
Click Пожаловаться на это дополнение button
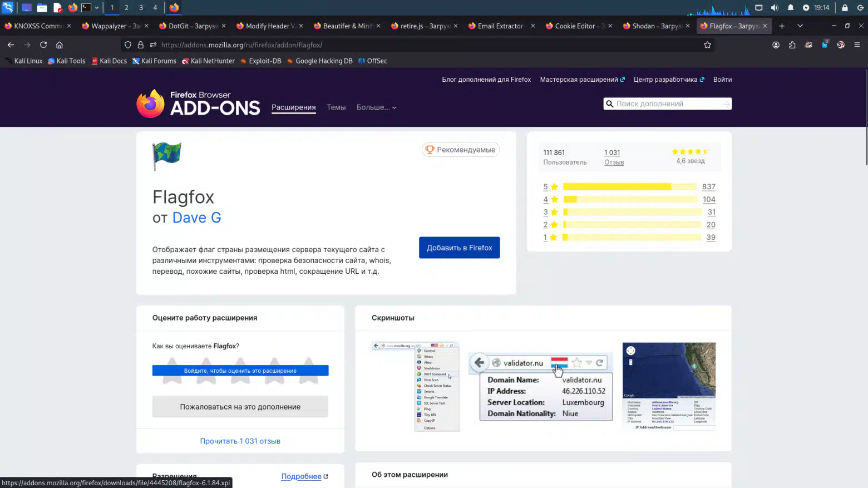[x=240, y=407]
